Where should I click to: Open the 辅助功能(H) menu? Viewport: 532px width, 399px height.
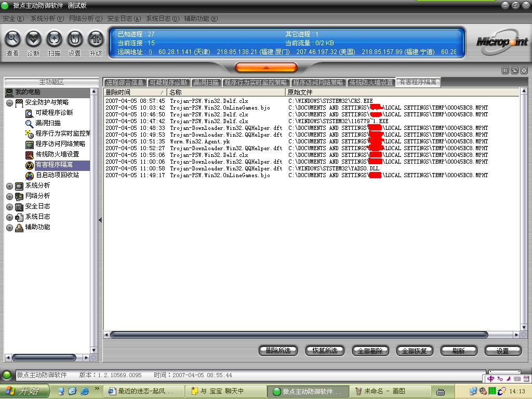[x=201, y=19]
